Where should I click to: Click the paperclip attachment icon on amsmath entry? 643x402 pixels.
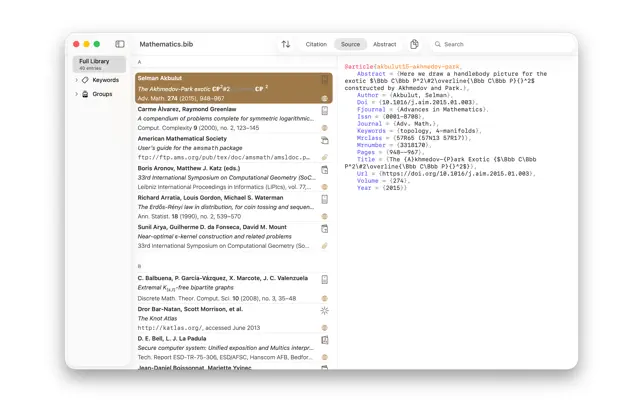[x=324, y=157]
